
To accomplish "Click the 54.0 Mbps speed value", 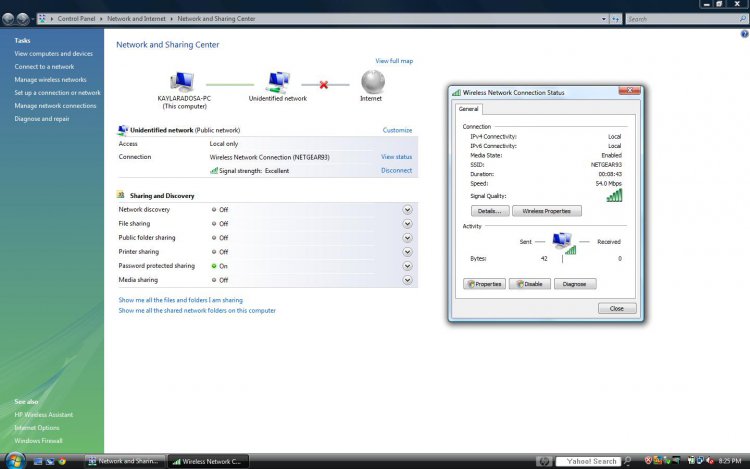I will pos(608,184).
